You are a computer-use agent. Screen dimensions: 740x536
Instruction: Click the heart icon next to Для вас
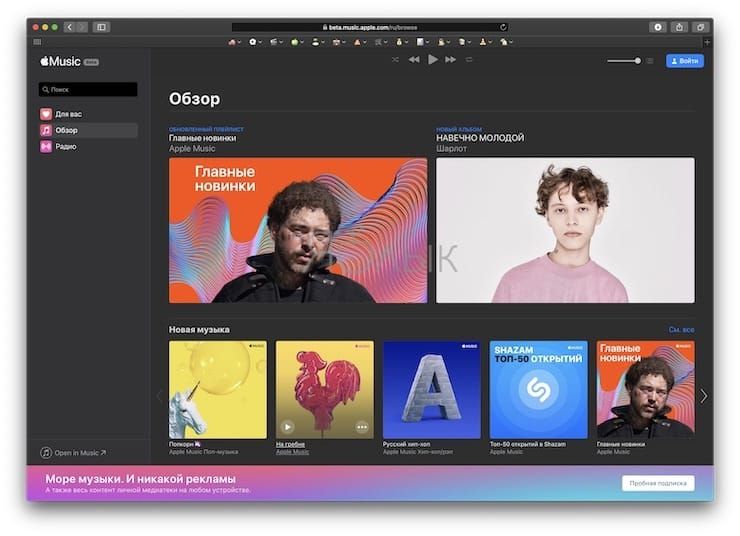(x=46, y=114)
